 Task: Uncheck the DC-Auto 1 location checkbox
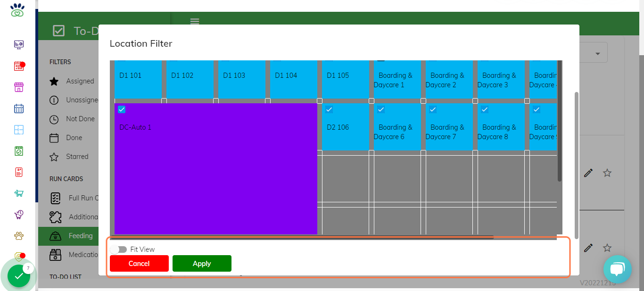[122, 109]
